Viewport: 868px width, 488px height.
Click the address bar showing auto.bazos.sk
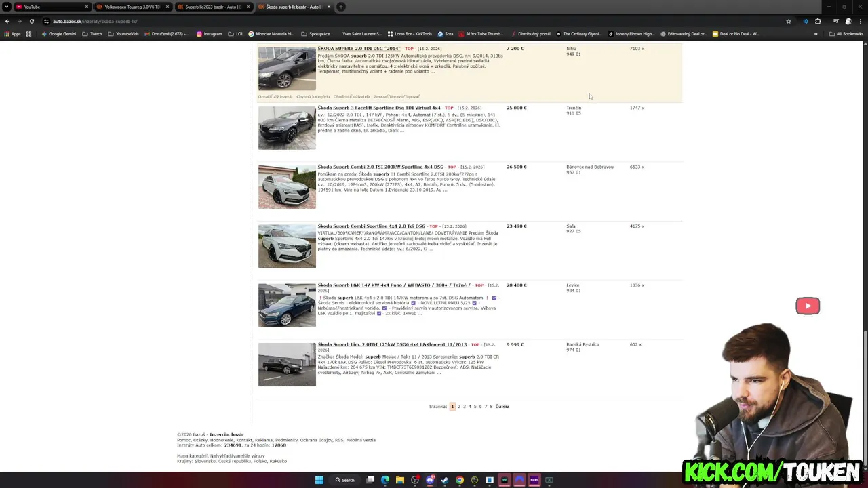407,21
